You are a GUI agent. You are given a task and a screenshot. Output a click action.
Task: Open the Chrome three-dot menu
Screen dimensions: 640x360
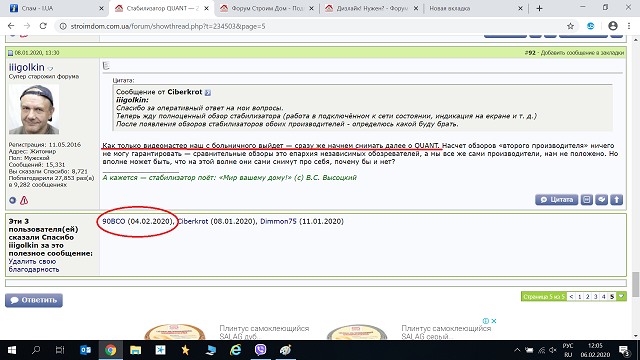coord(629,26)
